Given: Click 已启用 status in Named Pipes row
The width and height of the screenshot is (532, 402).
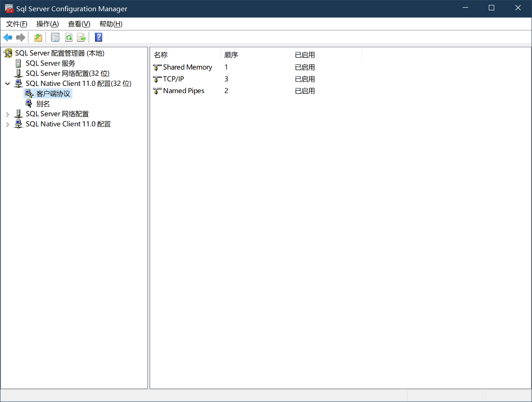Looking at the screenshot, I should [305, 91].
